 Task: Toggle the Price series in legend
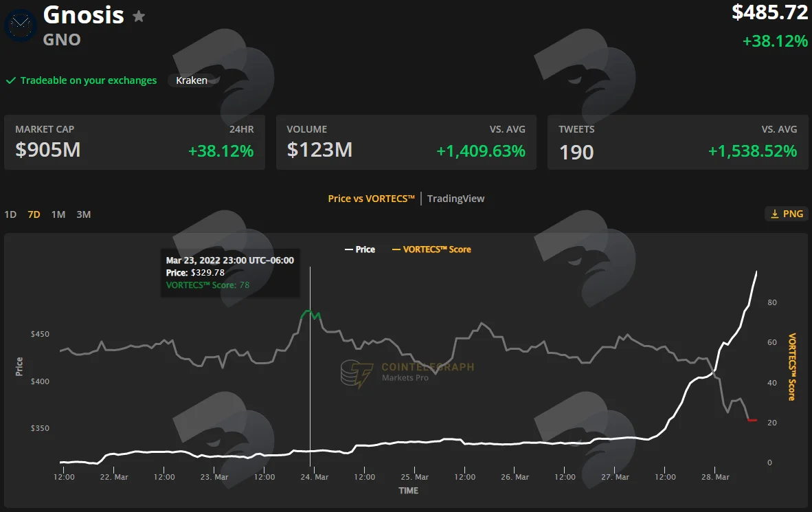360,249
